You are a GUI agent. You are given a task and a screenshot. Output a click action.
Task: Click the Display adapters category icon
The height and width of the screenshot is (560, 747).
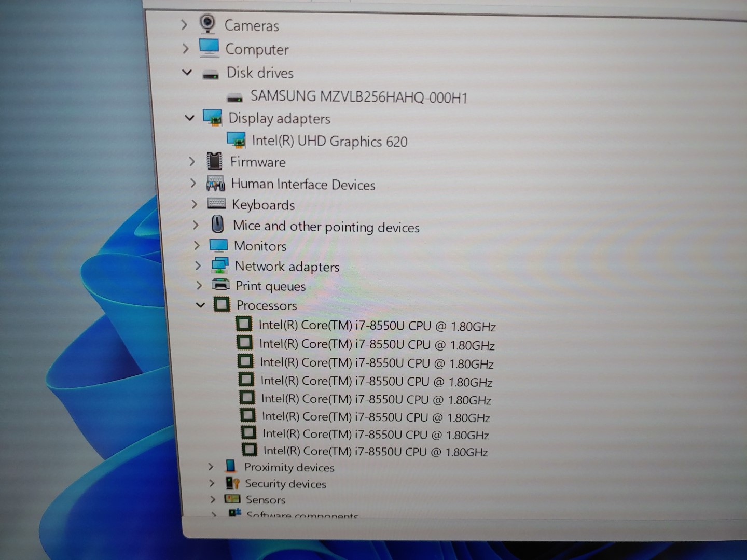pyautogui.click(x=212, y=117)
